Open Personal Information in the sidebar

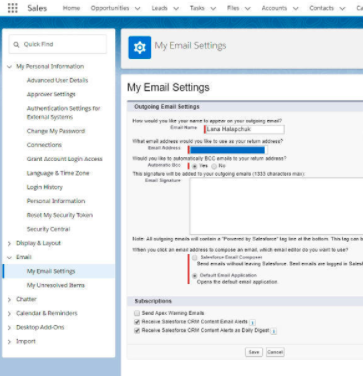(56, 201)
